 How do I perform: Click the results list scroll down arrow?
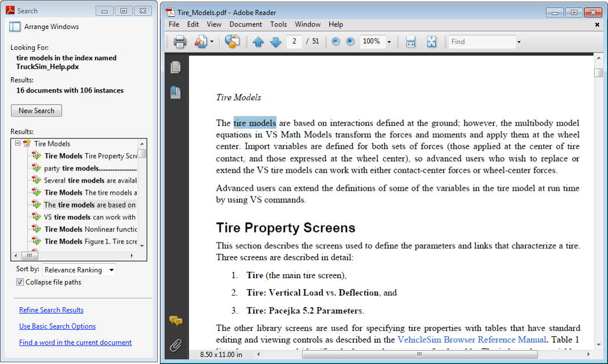coord(143,246)
